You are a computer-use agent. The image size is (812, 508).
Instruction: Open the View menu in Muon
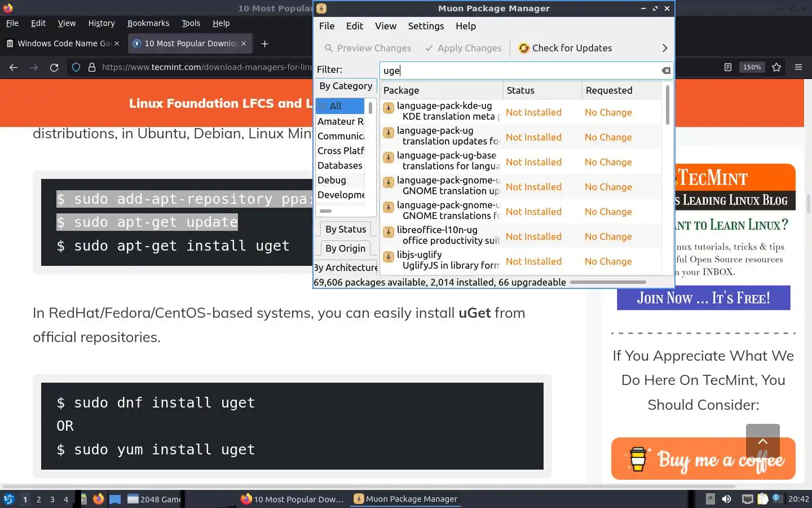pyautogui.click(x=386, y=26)
